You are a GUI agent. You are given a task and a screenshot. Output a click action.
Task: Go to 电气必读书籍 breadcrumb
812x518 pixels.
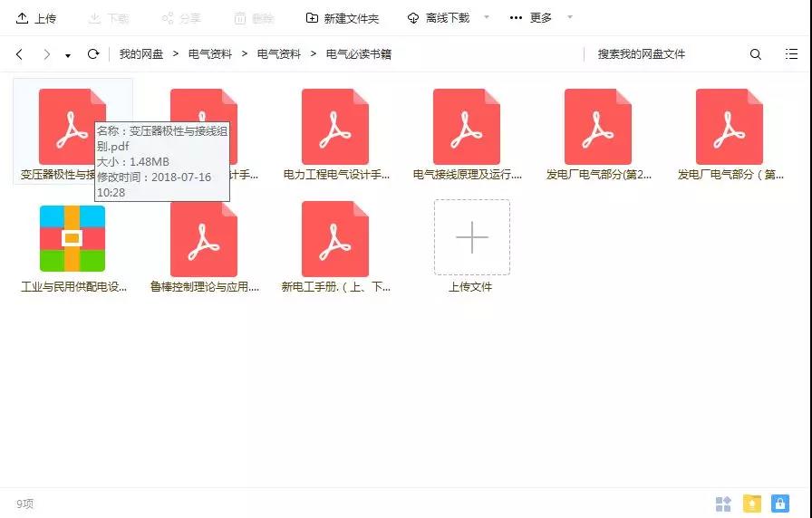pyautogui.click(x=358, y=54)
